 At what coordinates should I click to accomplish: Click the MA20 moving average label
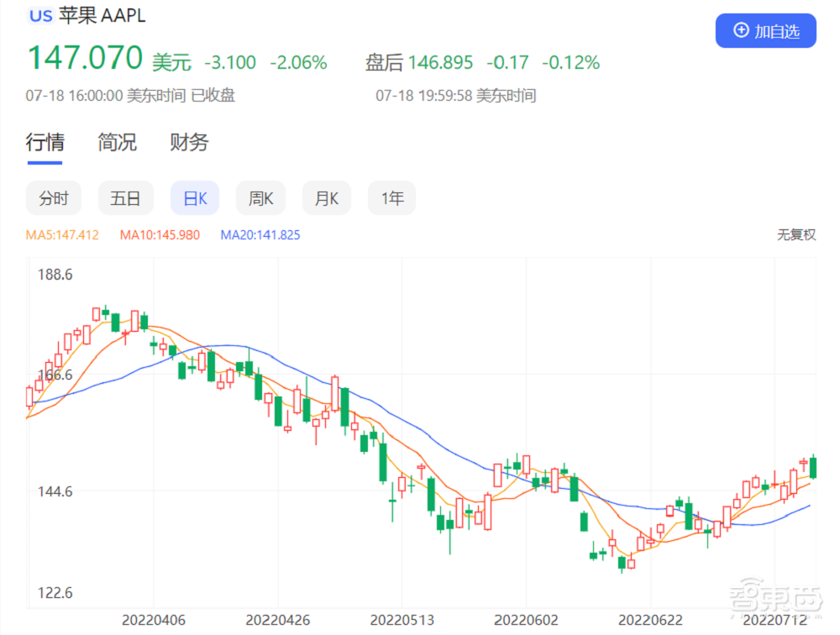[258, 235]
